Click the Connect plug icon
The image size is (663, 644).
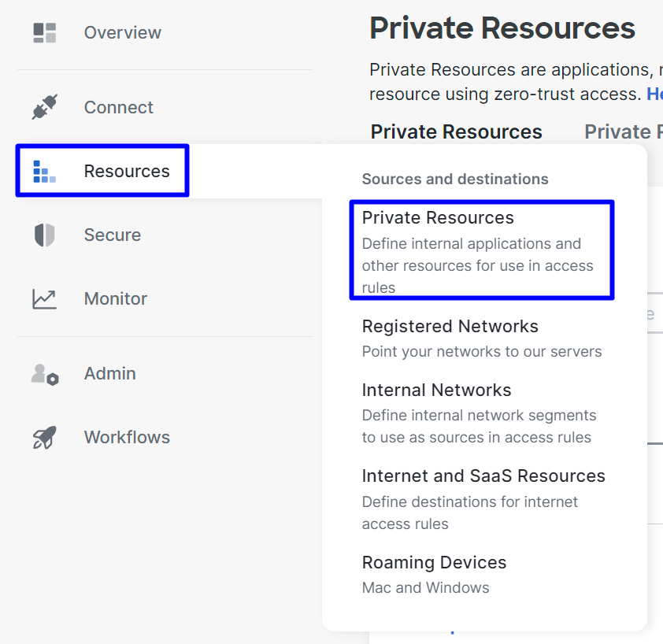tap(44, 107)
